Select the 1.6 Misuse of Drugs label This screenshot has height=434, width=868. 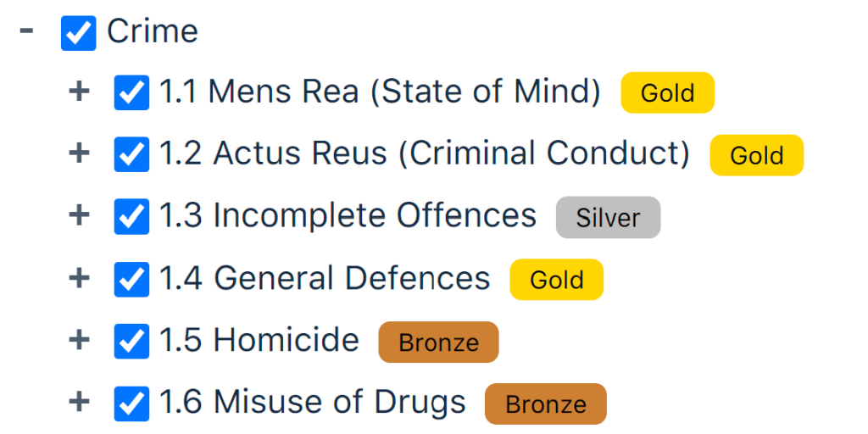click(x=313, y=403)
